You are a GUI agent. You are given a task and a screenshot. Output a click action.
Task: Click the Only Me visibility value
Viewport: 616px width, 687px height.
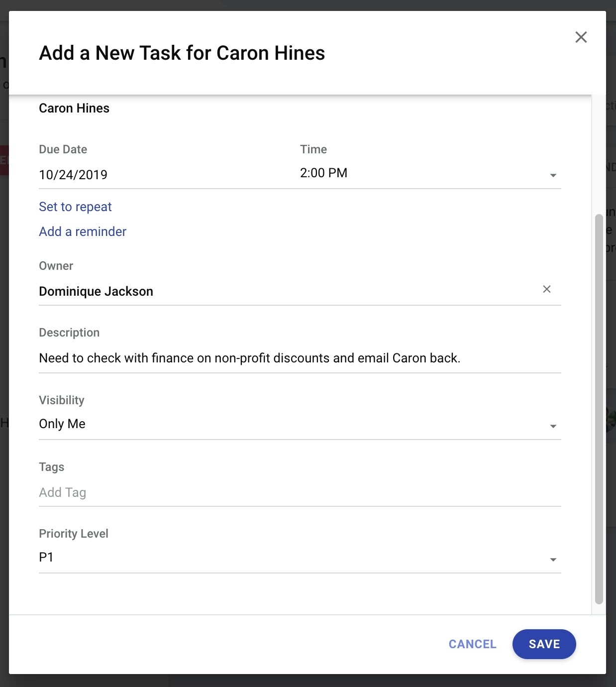(x=62, y=424)
